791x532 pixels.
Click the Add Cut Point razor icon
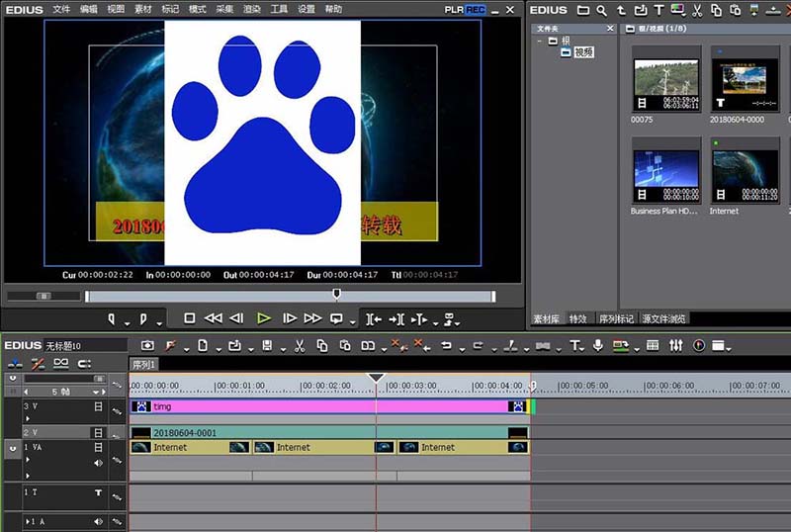[x=510, y=345]
